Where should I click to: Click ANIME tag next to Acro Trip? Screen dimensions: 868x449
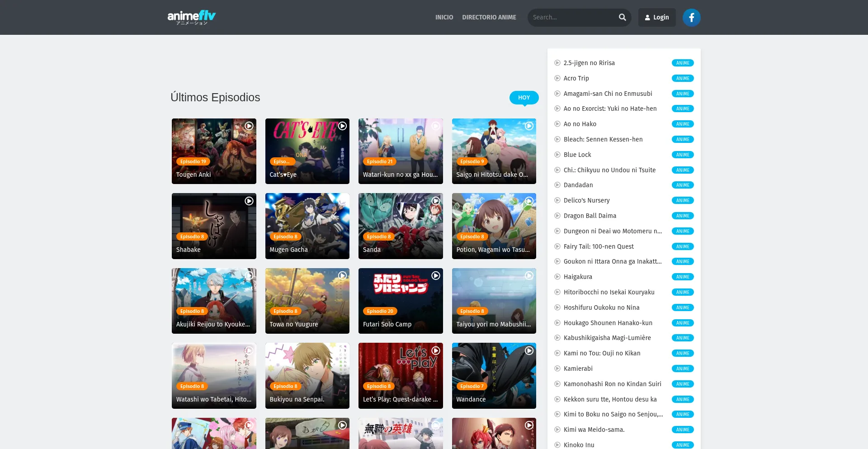tap(683, 78)
